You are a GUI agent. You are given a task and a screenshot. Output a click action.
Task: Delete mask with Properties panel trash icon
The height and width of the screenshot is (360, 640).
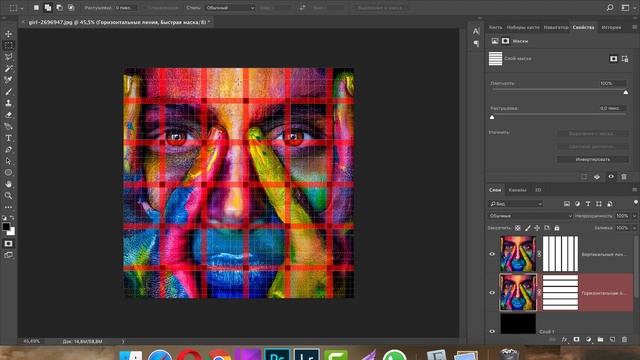coord(624,177)
